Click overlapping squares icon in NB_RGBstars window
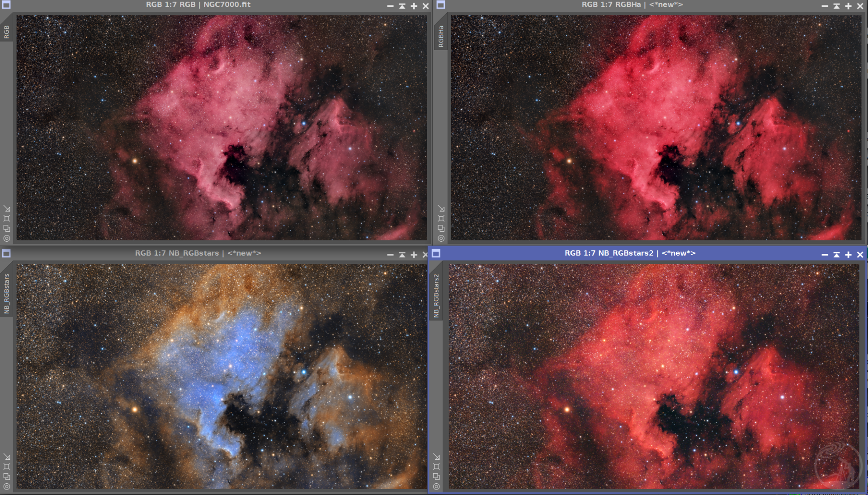The image size is (868, 495). pyautogui.click(x=7, y=476)
